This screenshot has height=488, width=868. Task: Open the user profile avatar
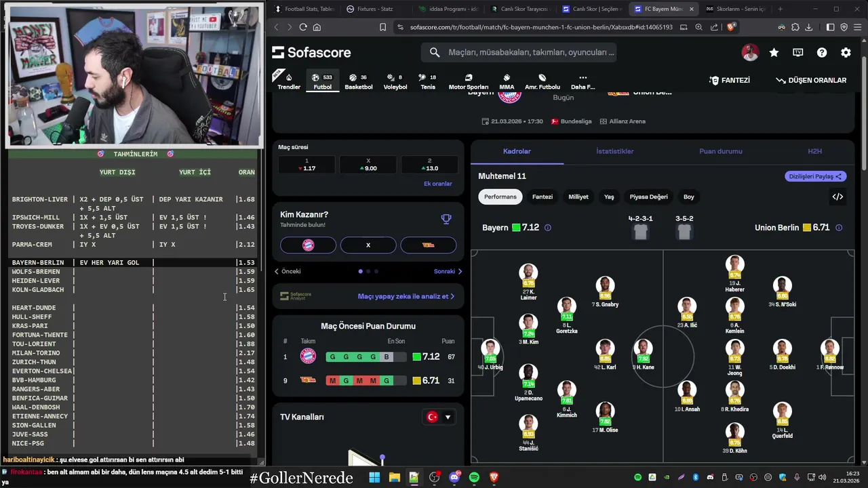pos(750,52)
